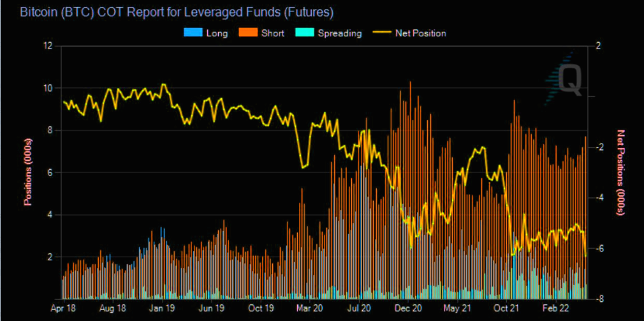The image size is (644, 321).
Task: Click the tall Short bar peak after Oct 21
Action: pos(514,199)
